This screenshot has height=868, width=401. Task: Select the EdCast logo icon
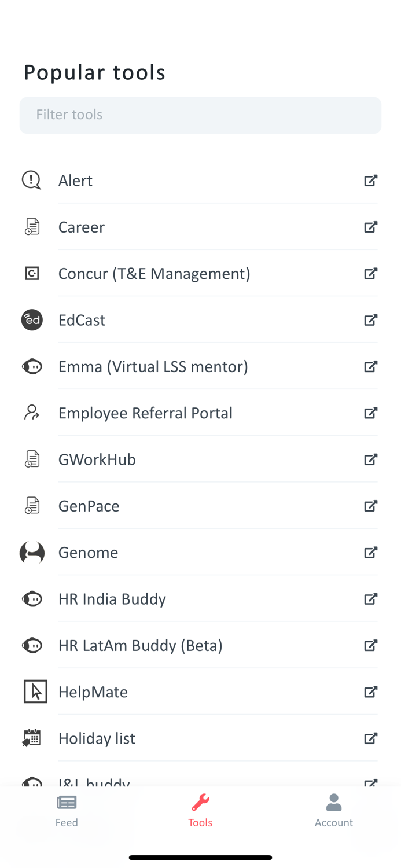(x=31, y=319)
